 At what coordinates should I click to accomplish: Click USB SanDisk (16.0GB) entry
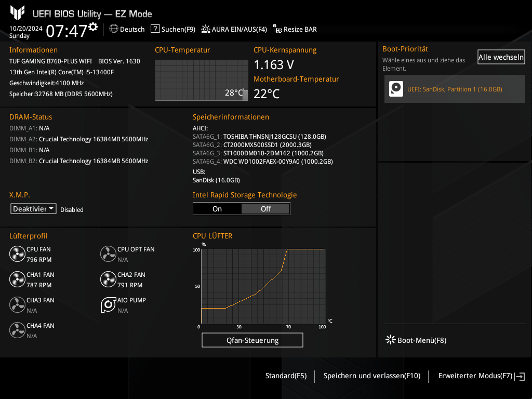tap(216, 180)
